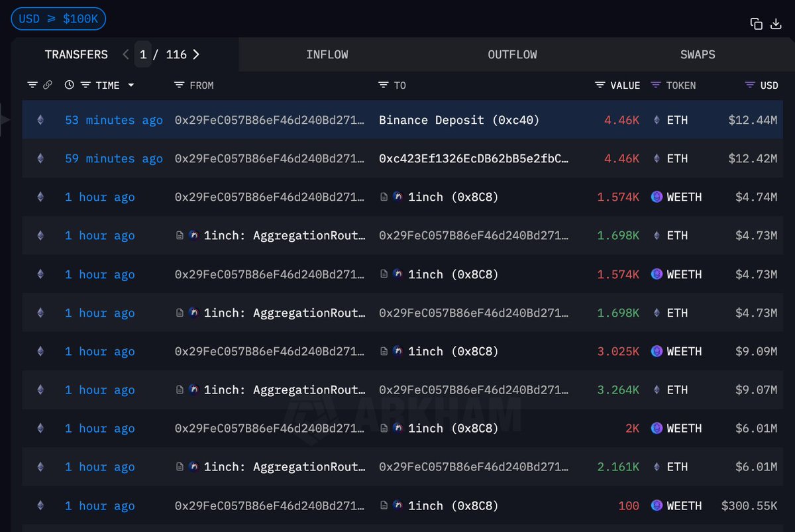The height and width of the screenshot is (532, 795).
Task: Open the USD column filter icon
Action: click(750, 85)
